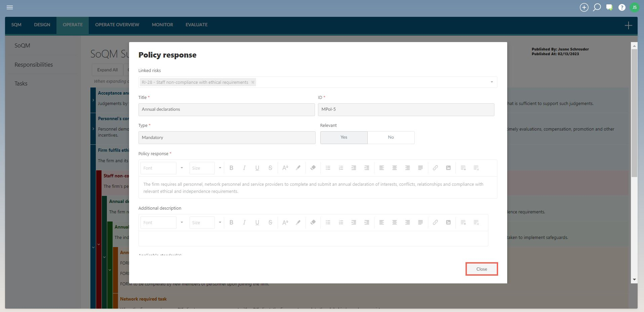Open the Linked risks dropdown arrow
This screenshot has height=312, width=644.
[x=492, y=82]
